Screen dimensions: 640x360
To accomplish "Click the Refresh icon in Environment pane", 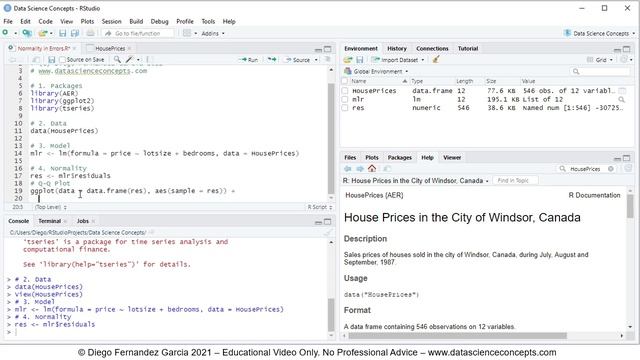I will [624, 60].
